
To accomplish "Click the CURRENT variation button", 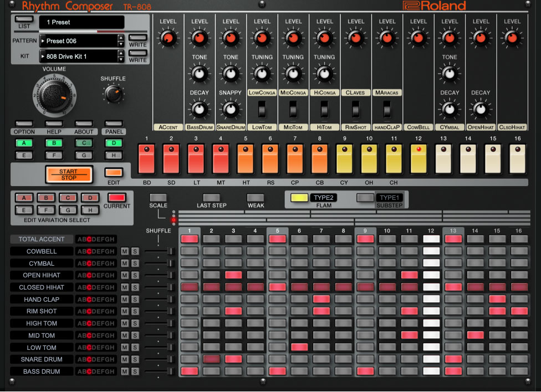I will click(x=116, y=197).
